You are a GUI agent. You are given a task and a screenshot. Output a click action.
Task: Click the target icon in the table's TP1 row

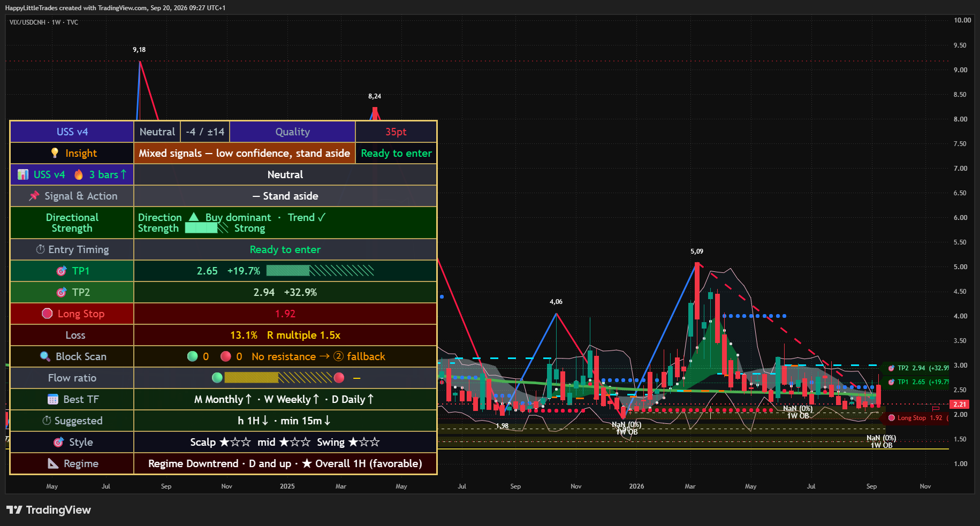pyautogui.click(x=62, y=271)
